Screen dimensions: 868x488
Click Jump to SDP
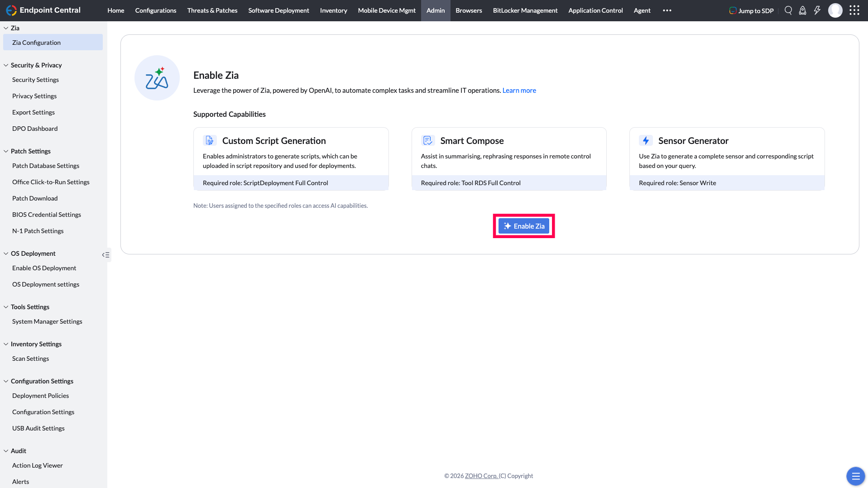click(x=751, y=10)
